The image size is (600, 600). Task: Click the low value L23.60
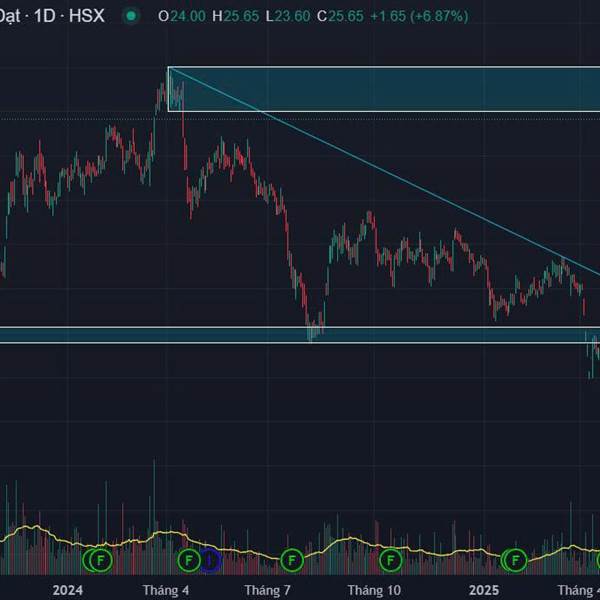tap(288, 16)
